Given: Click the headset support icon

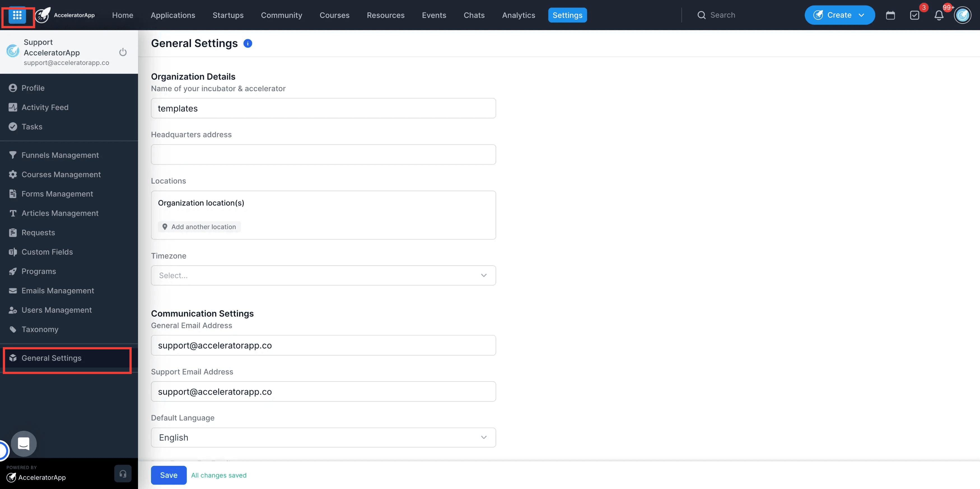Looking at the screenshot, I should click(x=123, y=473).
